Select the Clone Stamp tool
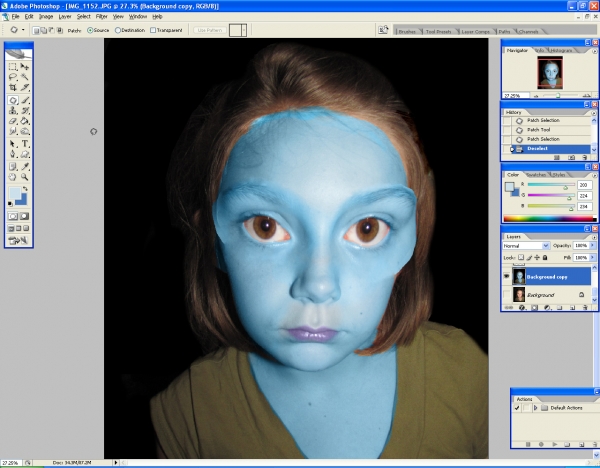Viewport: 600px width, 468px height. [13, 111]
